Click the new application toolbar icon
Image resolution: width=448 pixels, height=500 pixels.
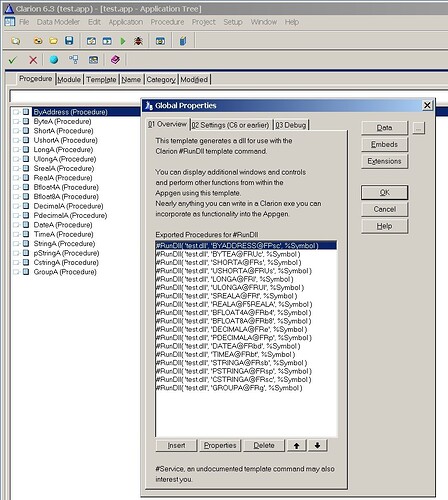pos(15,41)
